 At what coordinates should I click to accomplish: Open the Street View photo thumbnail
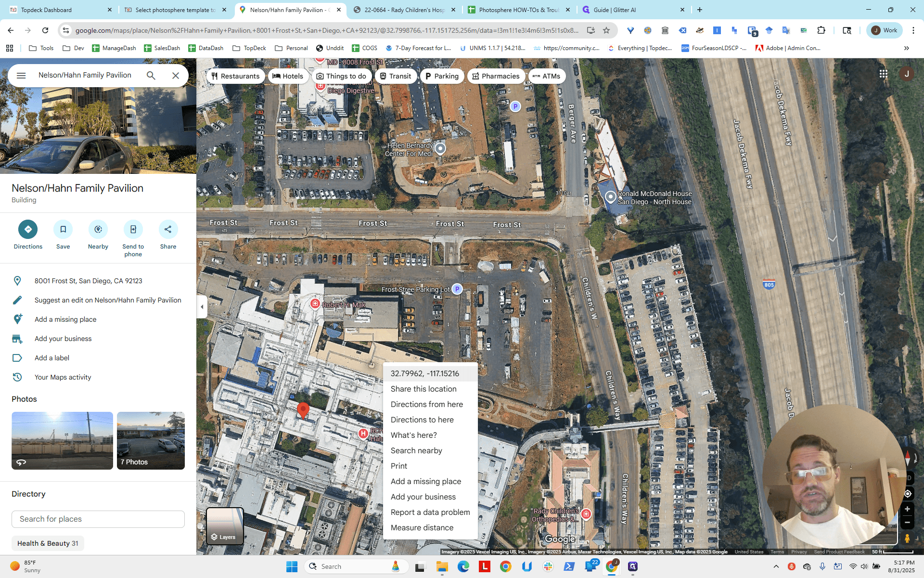tap(62, 441)
